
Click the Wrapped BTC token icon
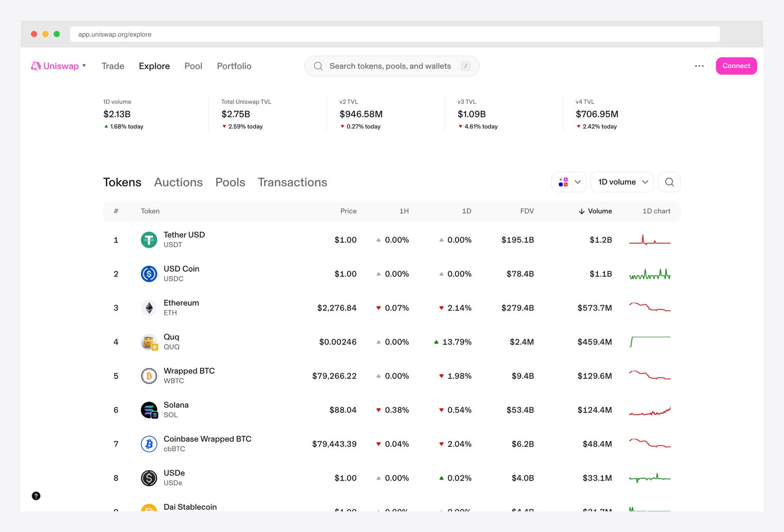[x=149, y=376]
